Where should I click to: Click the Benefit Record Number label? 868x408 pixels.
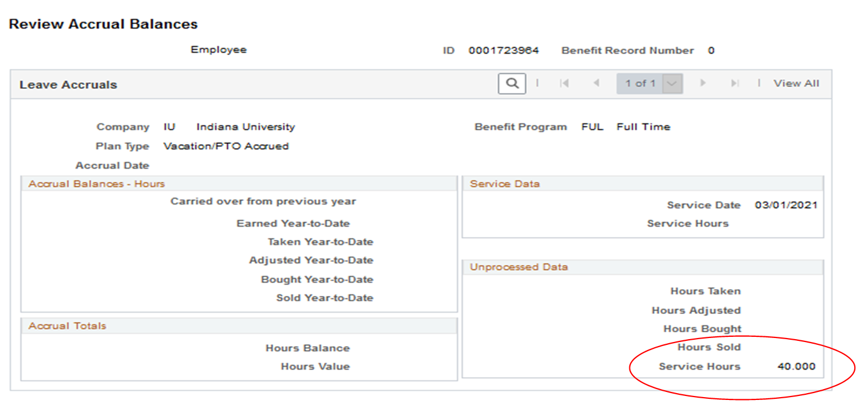coord(628,50)
